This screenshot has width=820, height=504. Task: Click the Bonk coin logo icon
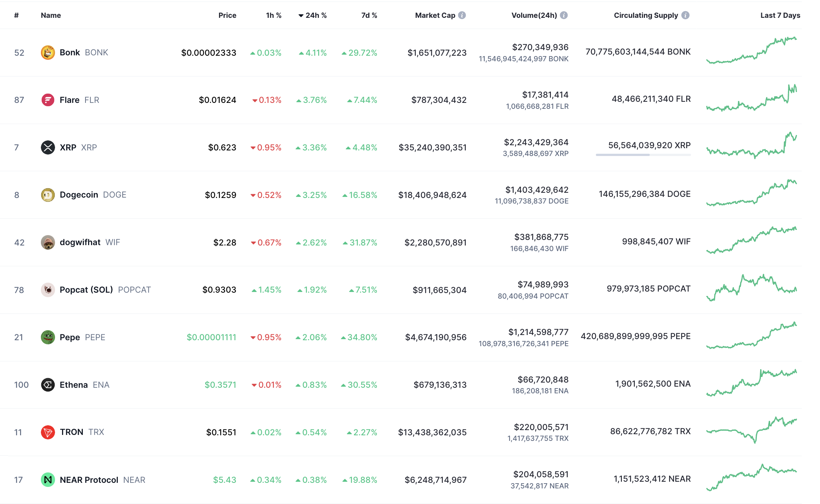tap(48, 53)
